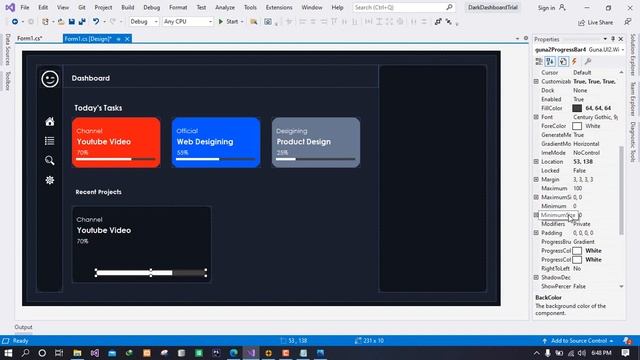Open Windows Start menu

click(x=8, y=353)
